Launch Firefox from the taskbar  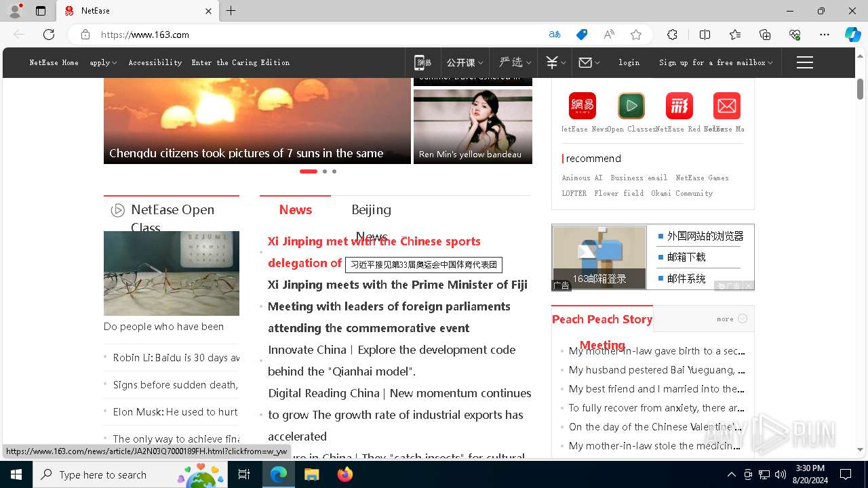(344, 474)
